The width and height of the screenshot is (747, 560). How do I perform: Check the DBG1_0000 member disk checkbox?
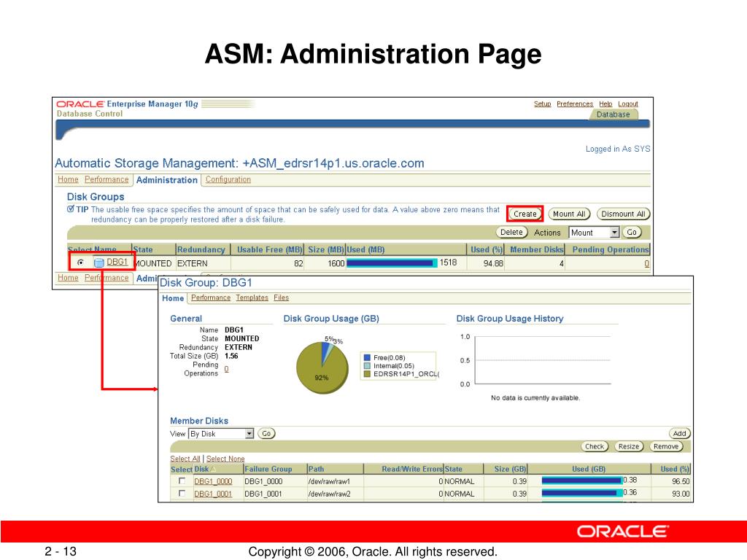182,481
